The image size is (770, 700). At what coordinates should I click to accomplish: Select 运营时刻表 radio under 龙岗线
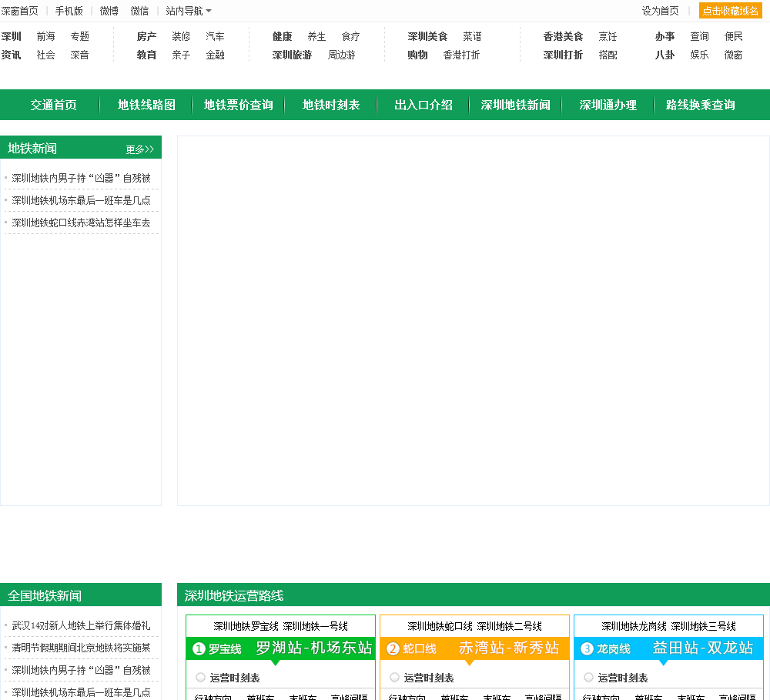tap(588, 678)
